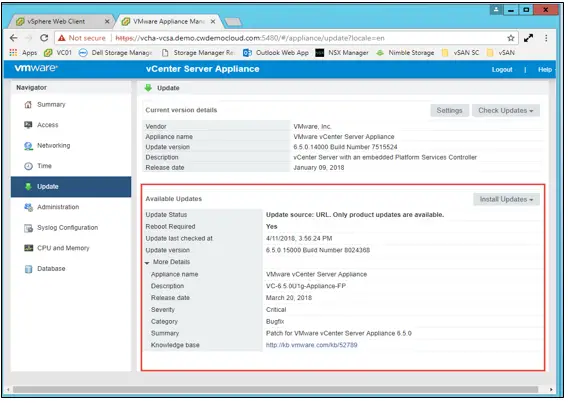Click the bookmark star icon in address bar
This screenshot has width=568, height=403.
pos(510,38)
